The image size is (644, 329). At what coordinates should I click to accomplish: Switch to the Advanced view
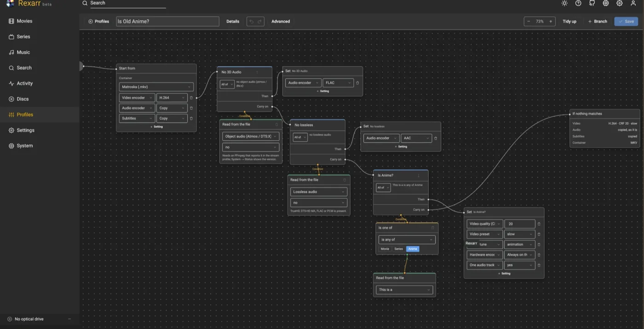click(281, 22)
